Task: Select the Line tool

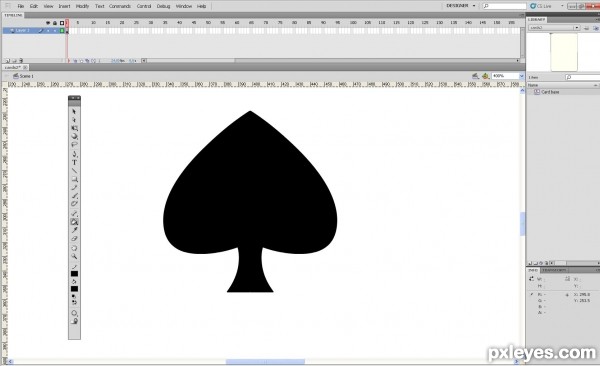Action: [74, 171]
